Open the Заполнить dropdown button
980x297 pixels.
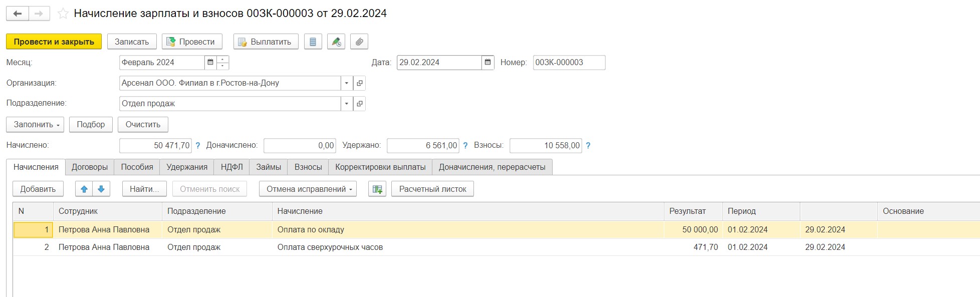coord(35,124)
